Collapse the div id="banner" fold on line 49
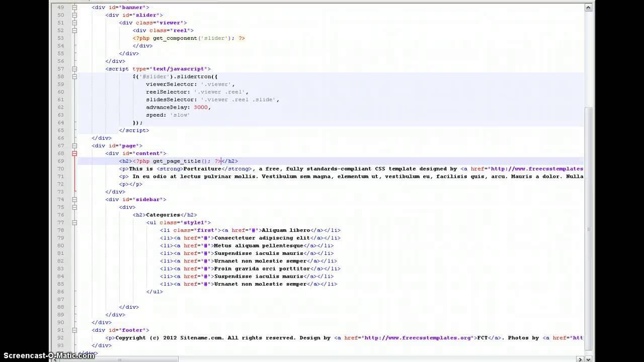Screen dimensions: 644x362 74,8
